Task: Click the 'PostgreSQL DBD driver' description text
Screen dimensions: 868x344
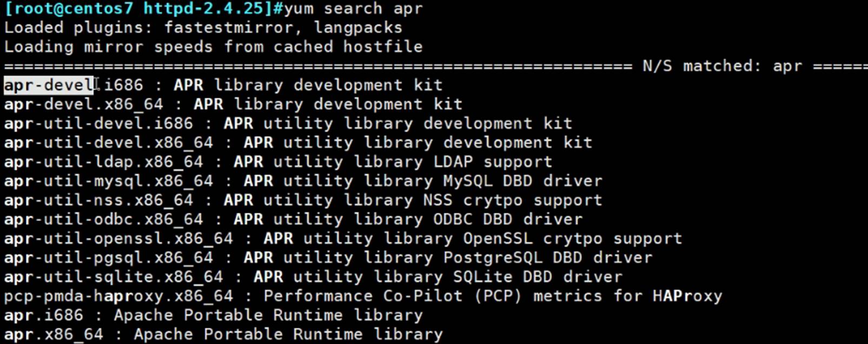Action: [x=547, y=258]
